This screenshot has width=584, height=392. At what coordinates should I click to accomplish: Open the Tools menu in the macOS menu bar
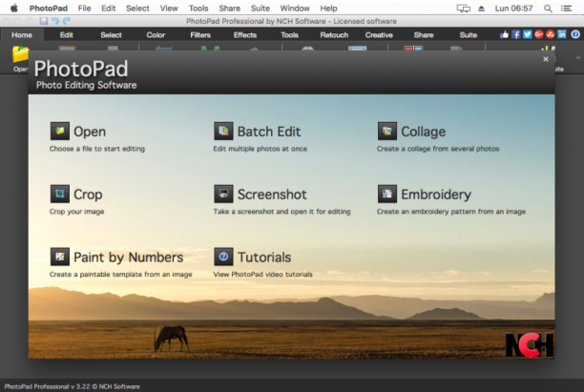click(x=198, y=9)
